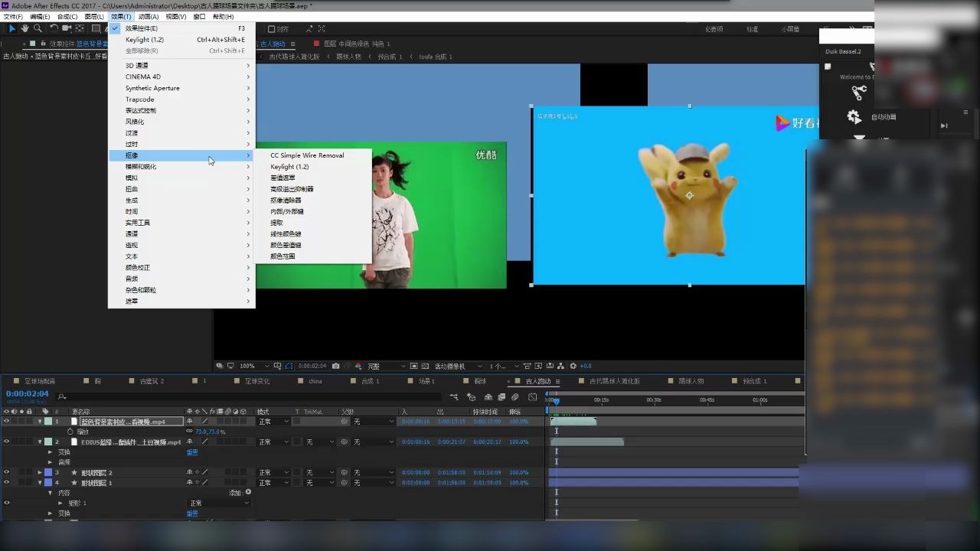Toggle visibility eye of layer 1

click(x=7, y=422)
